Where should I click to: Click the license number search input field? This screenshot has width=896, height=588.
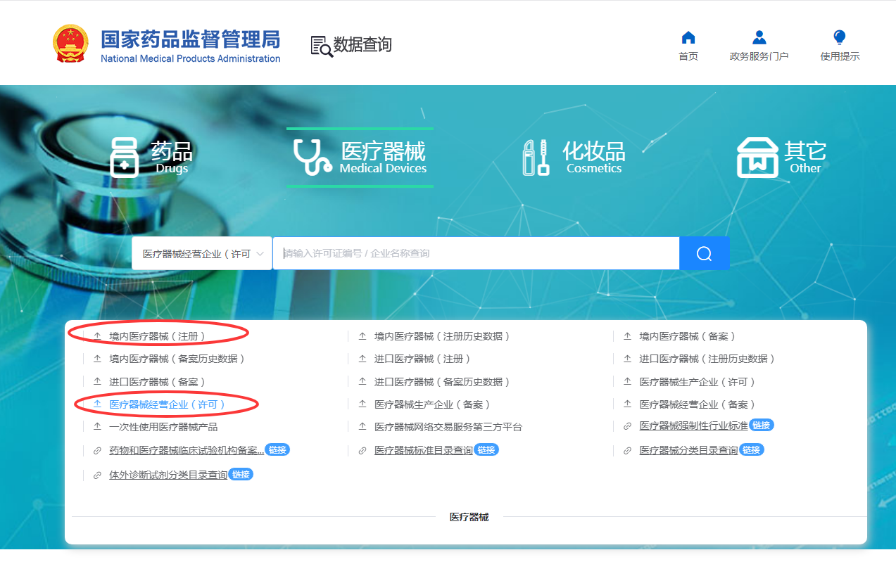click(x=475, y=253)
